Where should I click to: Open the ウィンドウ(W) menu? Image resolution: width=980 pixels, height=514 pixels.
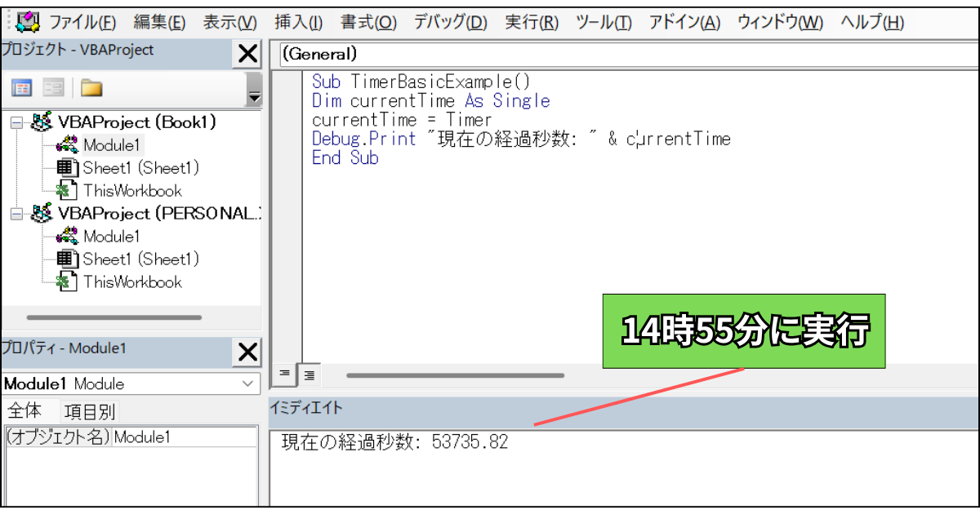[x=780, y=21]
